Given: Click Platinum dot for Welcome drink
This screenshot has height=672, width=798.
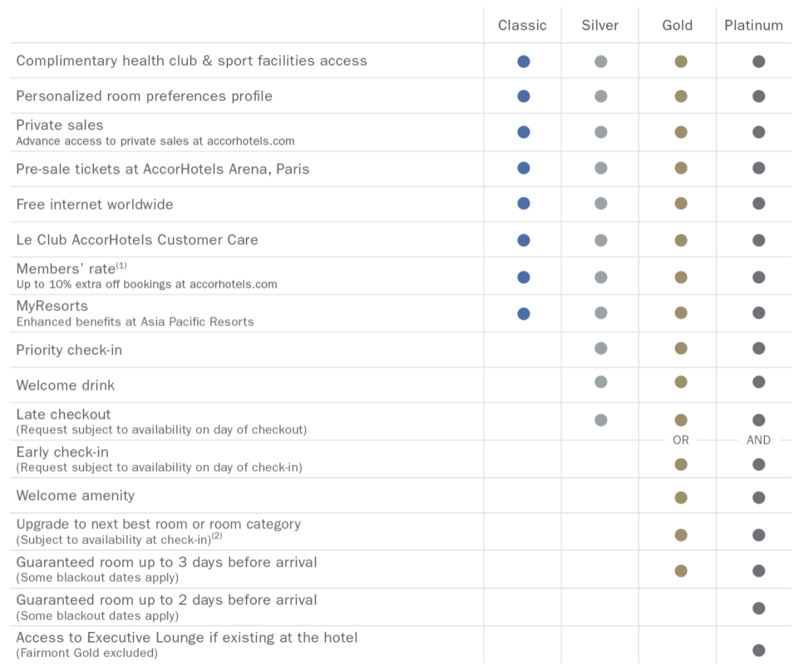Looking at the screenshot, I should [x=759, y=382].
